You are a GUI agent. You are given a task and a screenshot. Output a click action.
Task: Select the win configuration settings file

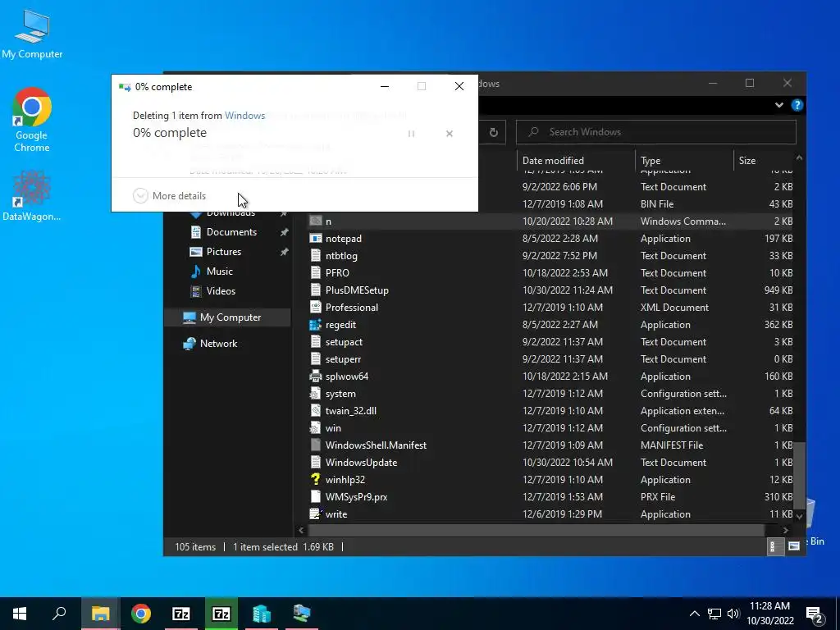click(550, 428)
